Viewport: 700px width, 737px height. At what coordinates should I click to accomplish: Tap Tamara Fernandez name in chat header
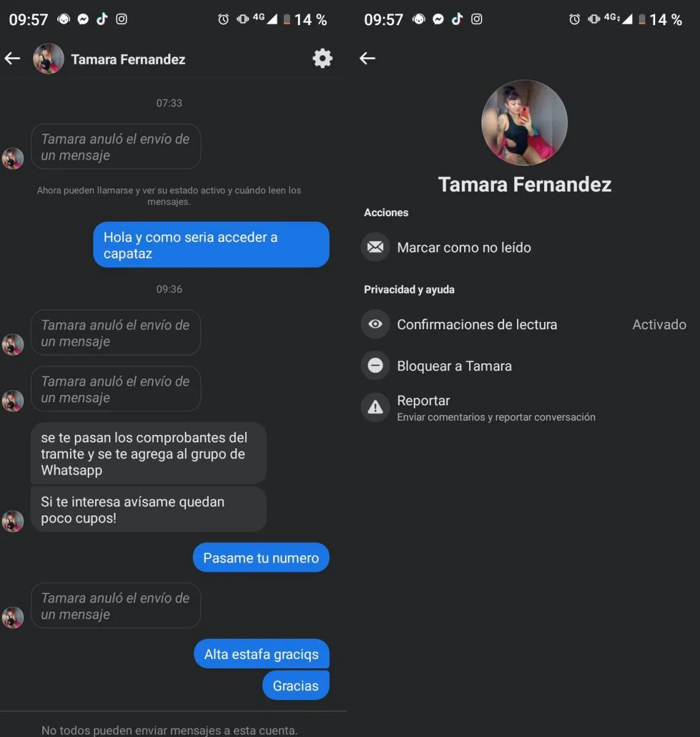tap(128, 60)
